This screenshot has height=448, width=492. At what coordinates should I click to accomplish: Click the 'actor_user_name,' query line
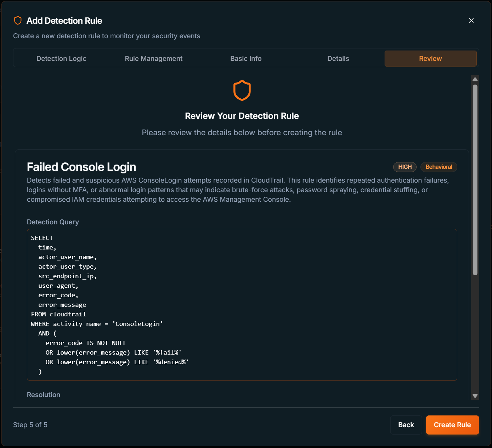click(x=67, y=257)
